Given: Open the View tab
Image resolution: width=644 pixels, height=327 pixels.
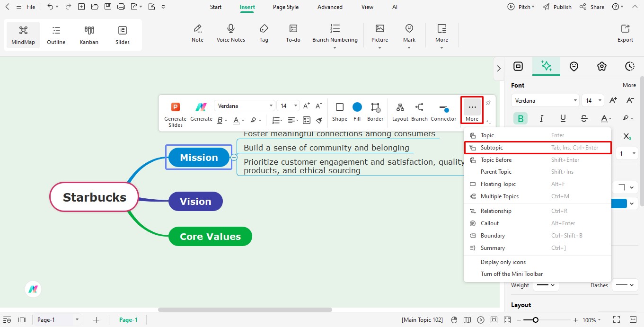Looking at the screenshot, I should point(367,7).
